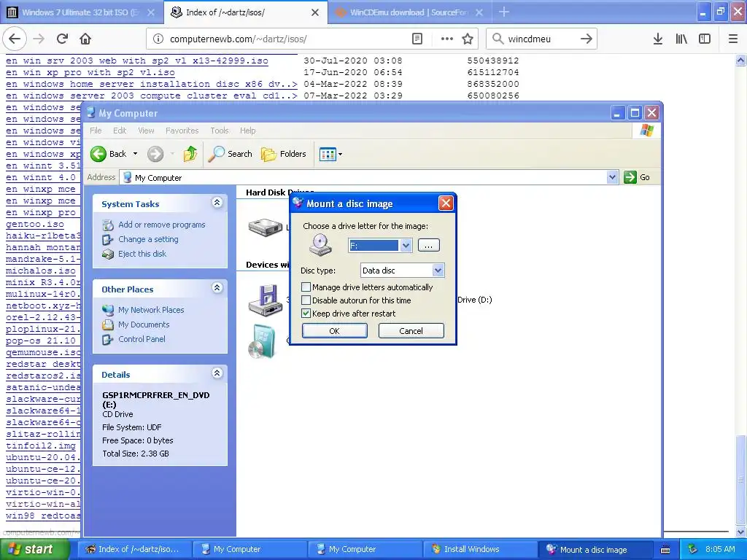Viewport: 747px width, 560px height.
Task: Reload the page in Firefox
Action: point(62,39)
